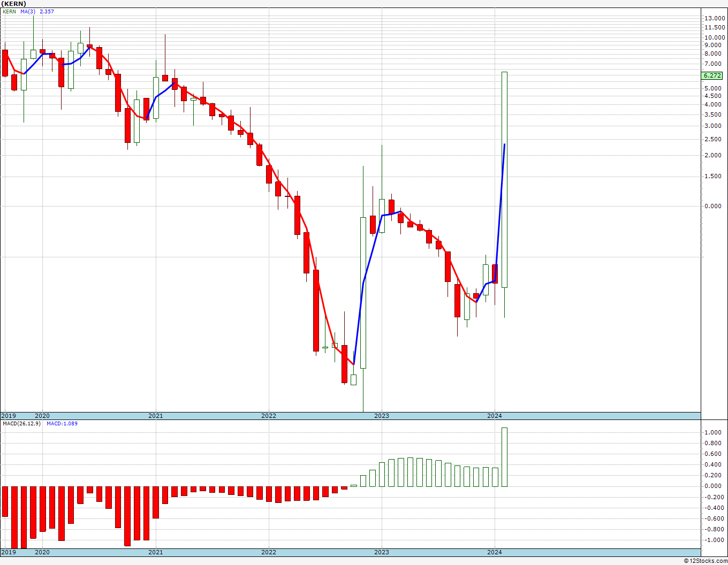Select 2020 on the MACD panel time axis
This screenshot has height=565, width=728.
pos(42,552)
